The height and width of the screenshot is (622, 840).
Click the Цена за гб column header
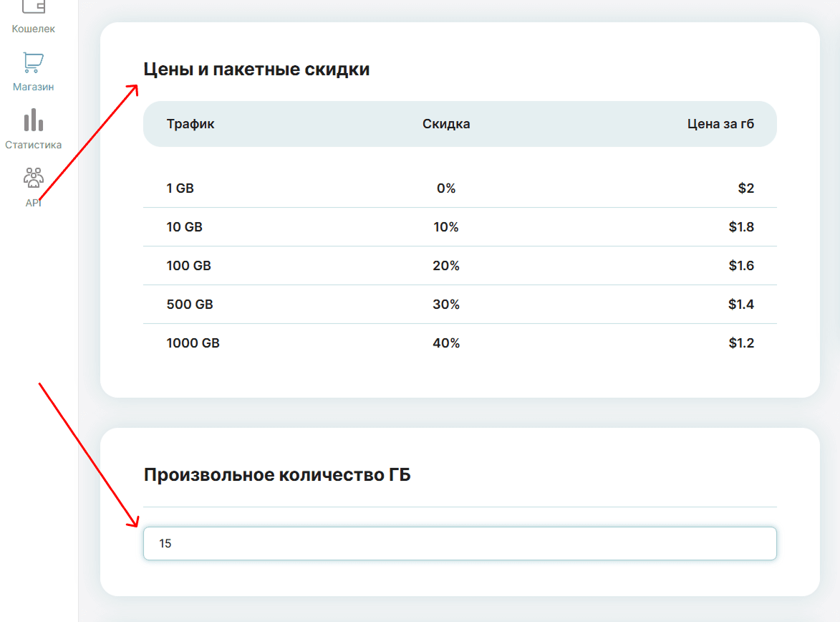pos(720,124)
